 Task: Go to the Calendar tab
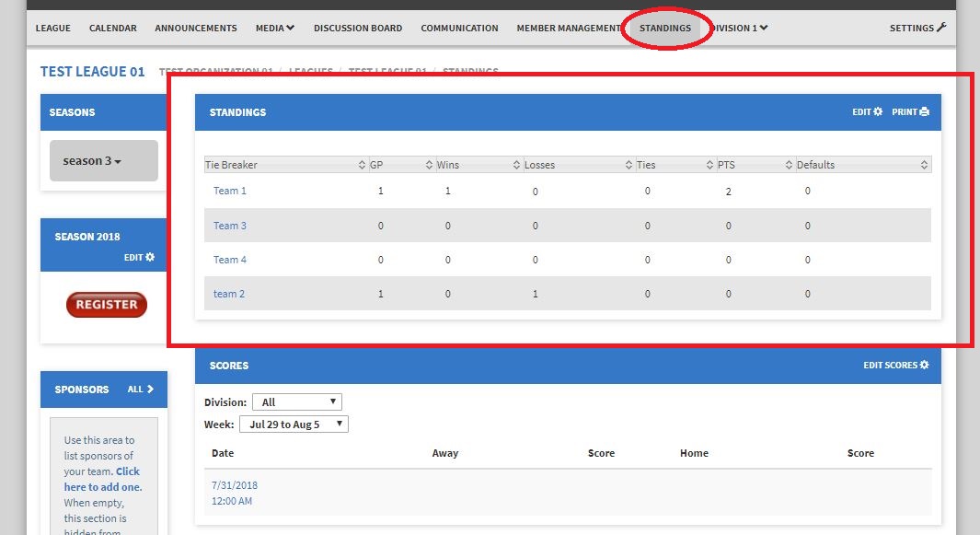point(112,28)
